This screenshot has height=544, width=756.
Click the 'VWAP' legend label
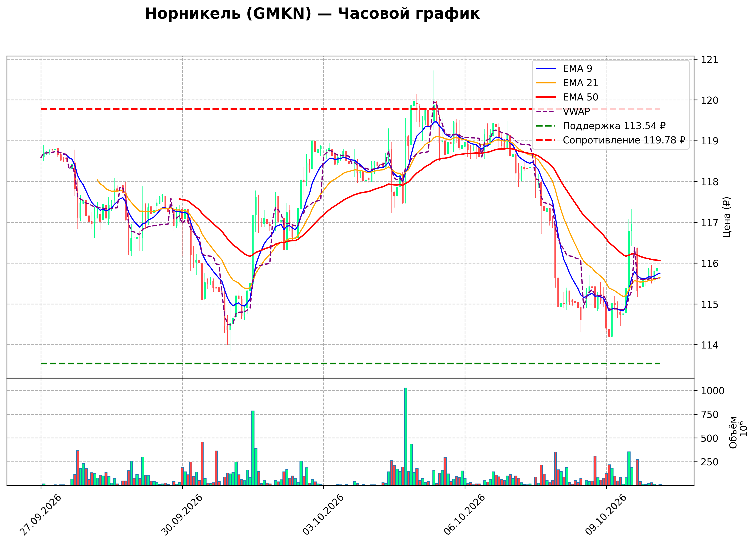click(576, 111)
